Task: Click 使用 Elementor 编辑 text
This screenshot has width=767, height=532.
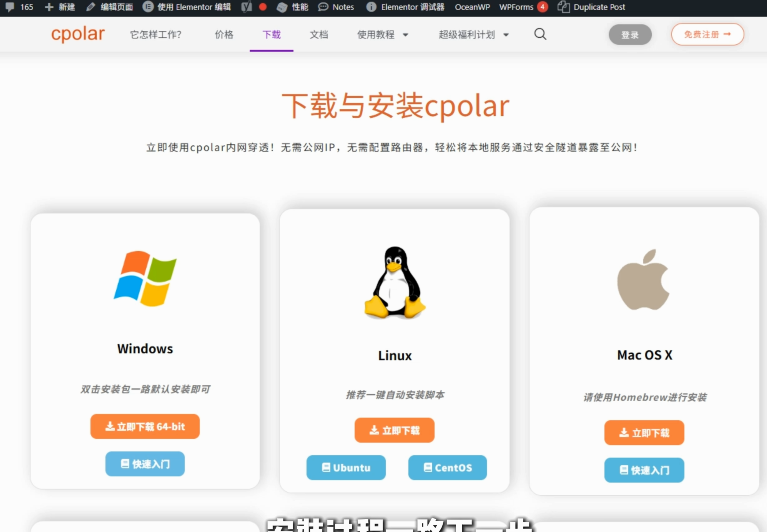Action: coord(194,7)
